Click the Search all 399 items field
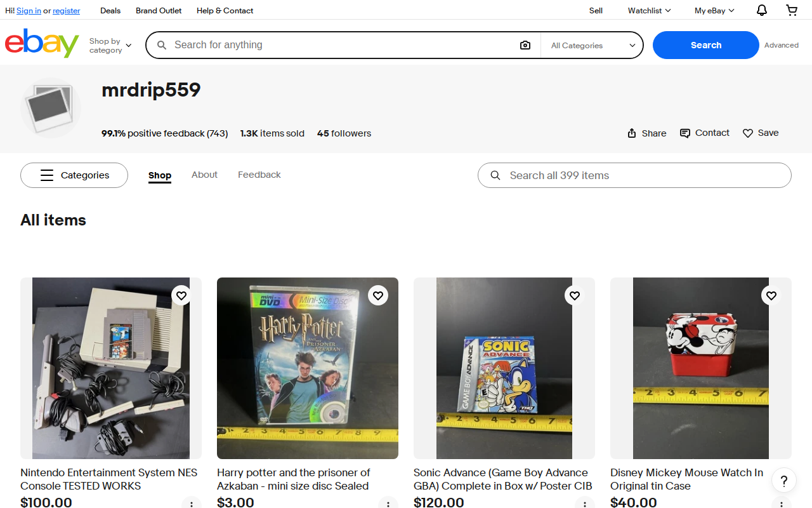The height and width of the screenshot is (508, 812). (634, 175)
